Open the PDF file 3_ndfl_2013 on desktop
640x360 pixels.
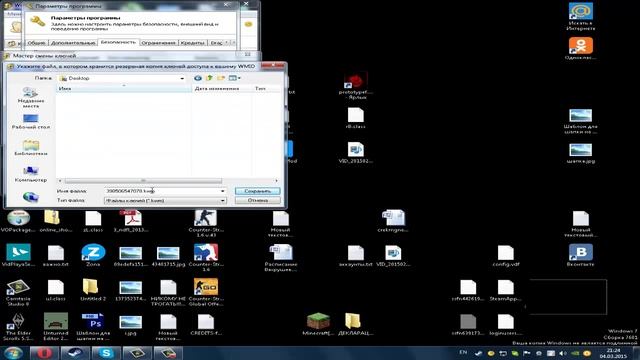click(x=131, y=221)
